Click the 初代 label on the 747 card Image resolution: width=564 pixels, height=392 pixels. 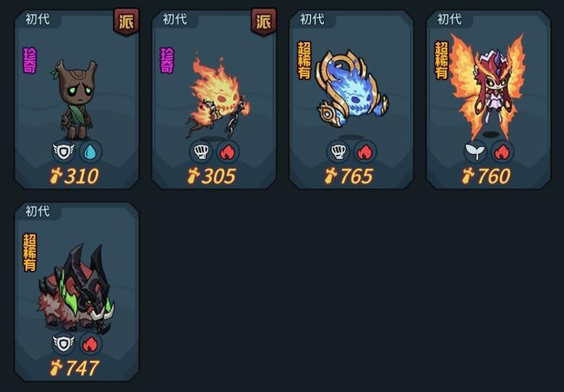point(38,211)
